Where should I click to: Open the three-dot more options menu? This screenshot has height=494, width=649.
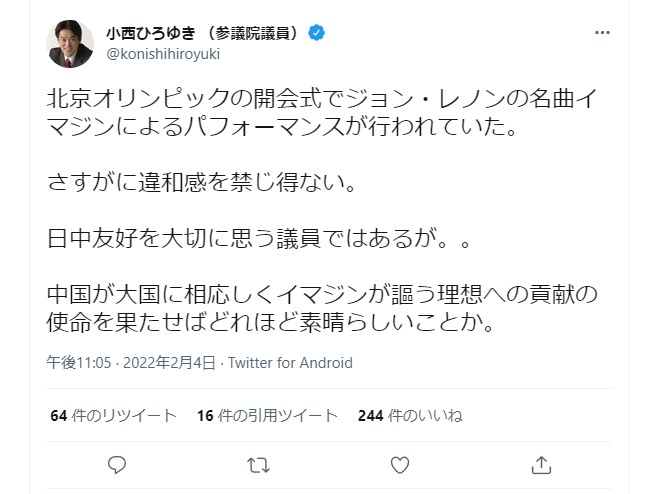click(x=602, y=33)
